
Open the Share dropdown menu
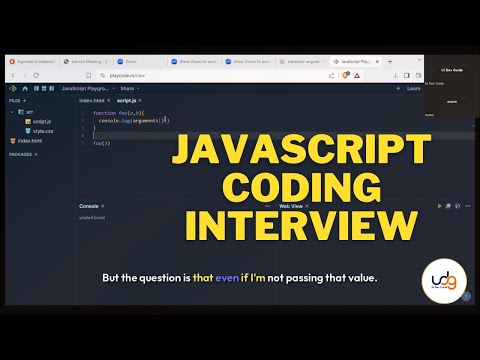coord(130,88)
